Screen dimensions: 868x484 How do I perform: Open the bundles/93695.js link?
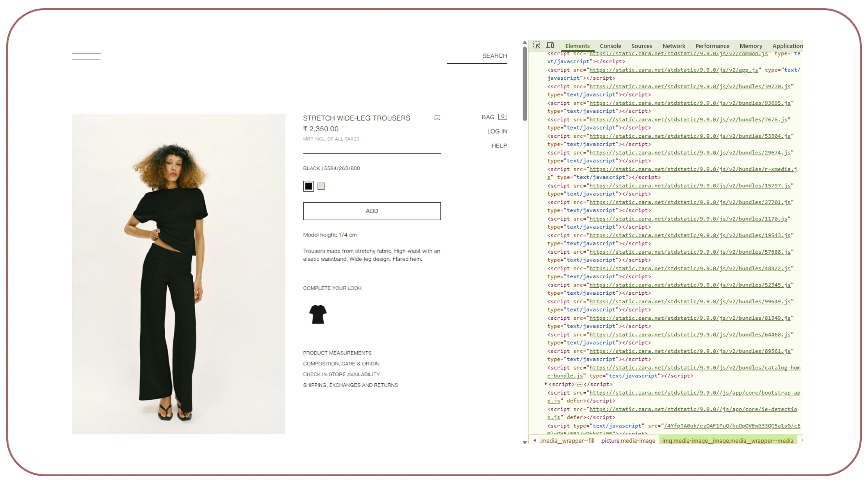click(690, 103)
